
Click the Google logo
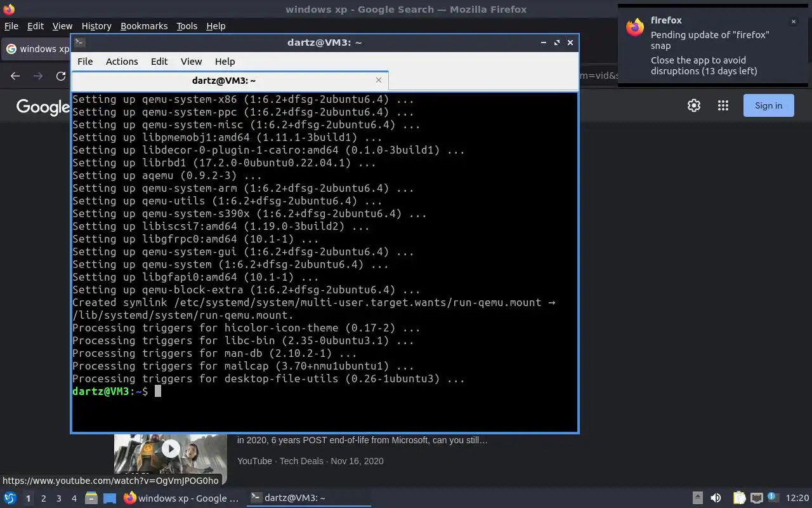[43, 107]
